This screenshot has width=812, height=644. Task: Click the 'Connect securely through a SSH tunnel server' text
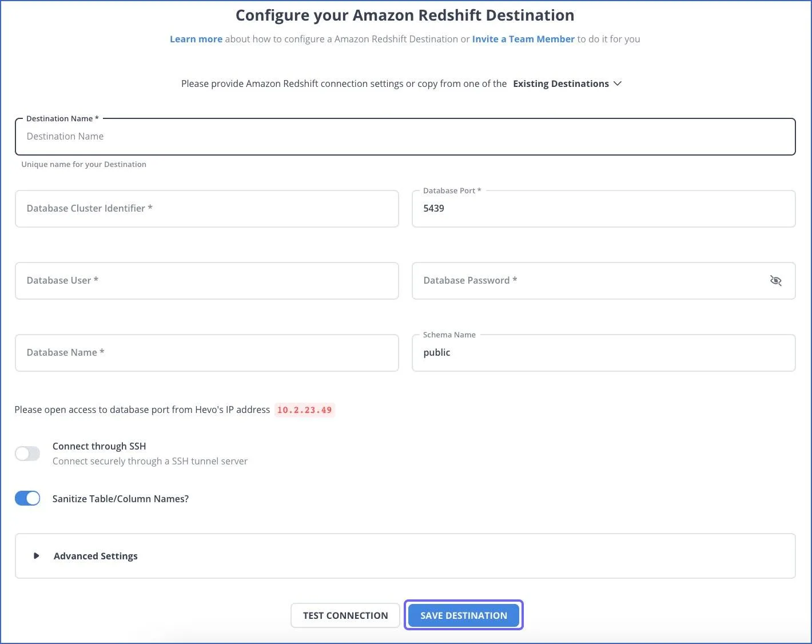150,461
